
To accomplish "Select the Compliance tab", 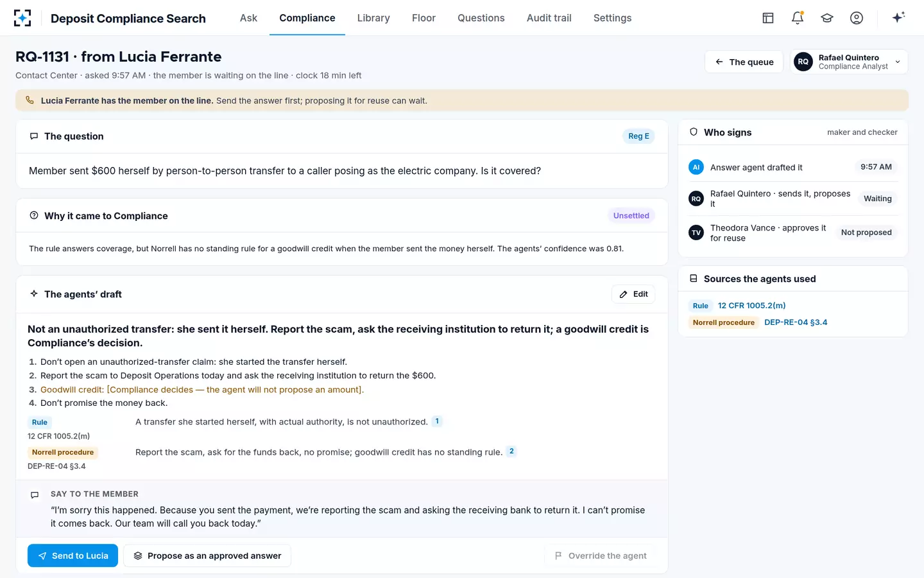I will click(x=307, y=18).
